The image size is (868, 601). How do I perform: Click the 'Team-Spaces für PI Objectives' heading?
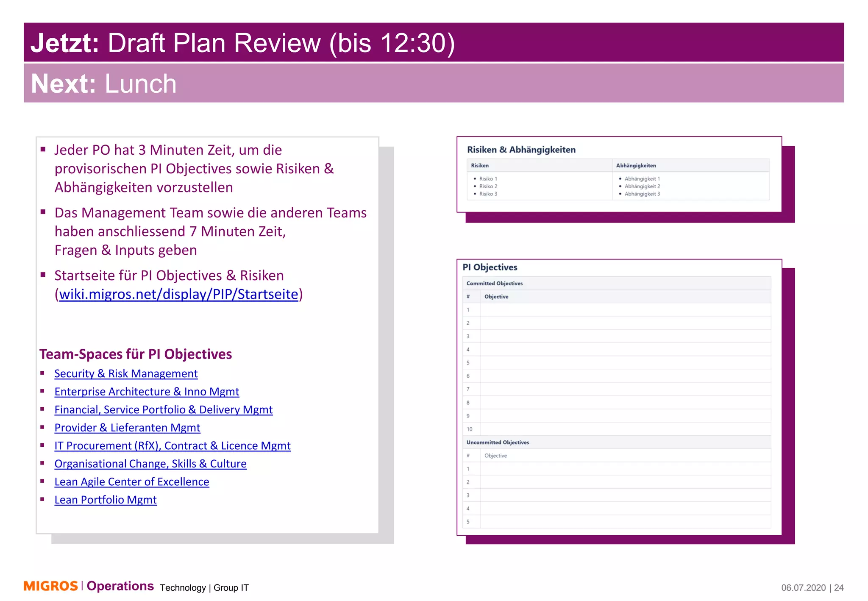136,354
